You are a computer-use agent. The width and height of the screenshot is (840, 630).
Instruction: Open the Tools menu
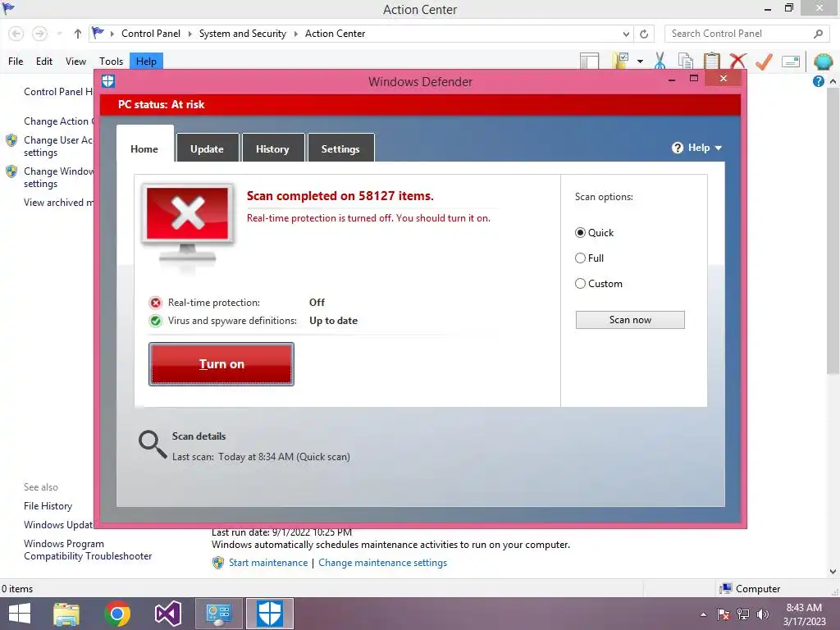coord(111,62)
